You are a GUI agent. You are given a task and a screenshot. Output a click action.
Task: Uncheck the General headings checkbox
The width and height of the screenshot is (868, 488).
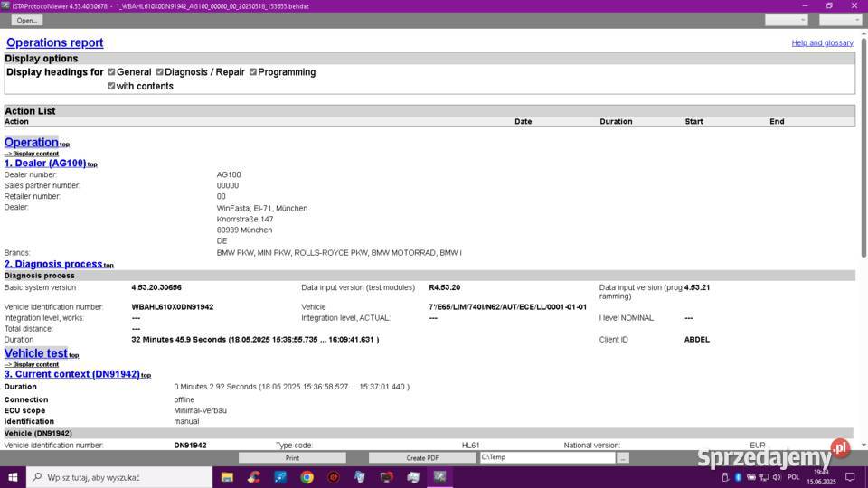[111, 72]
